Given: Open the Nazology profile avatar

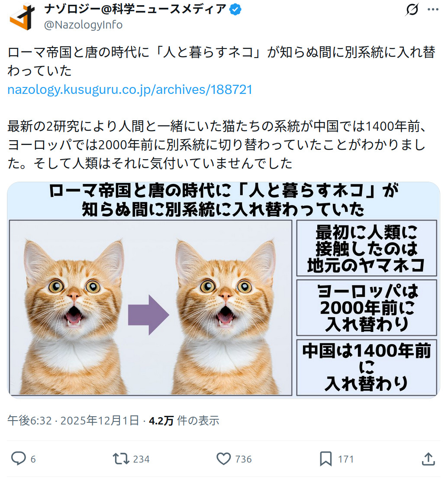Looking at the screenshot, I should 22,17.
